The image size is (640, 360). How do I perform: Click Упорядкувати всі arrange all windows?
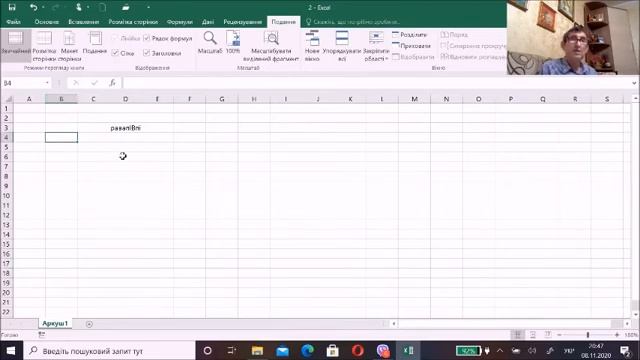click(342, 46)
